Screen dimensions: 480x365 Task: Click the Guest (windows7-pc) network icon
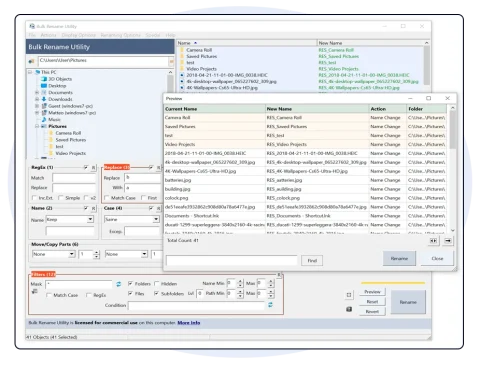click(44, 106)
